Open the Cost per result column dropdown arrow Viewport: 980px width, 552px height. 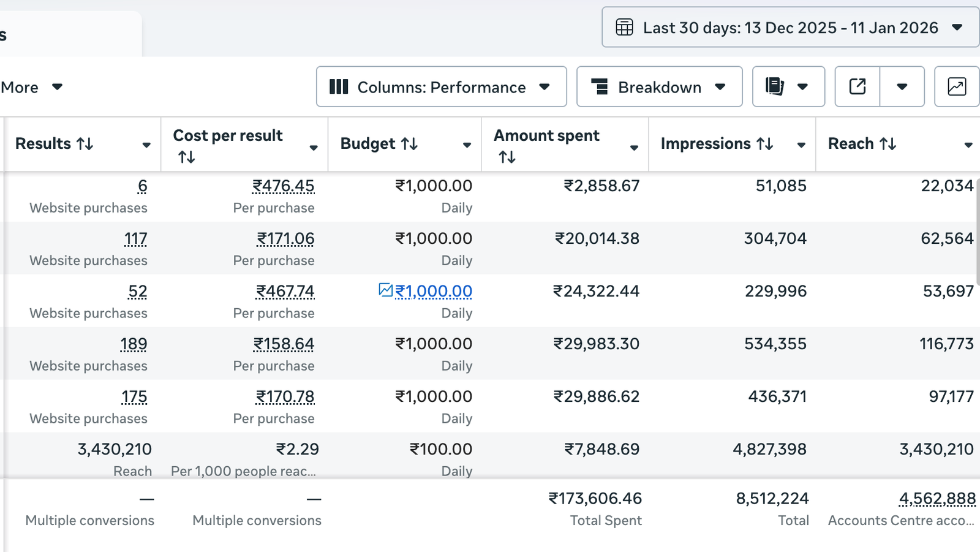pos(314,148)
